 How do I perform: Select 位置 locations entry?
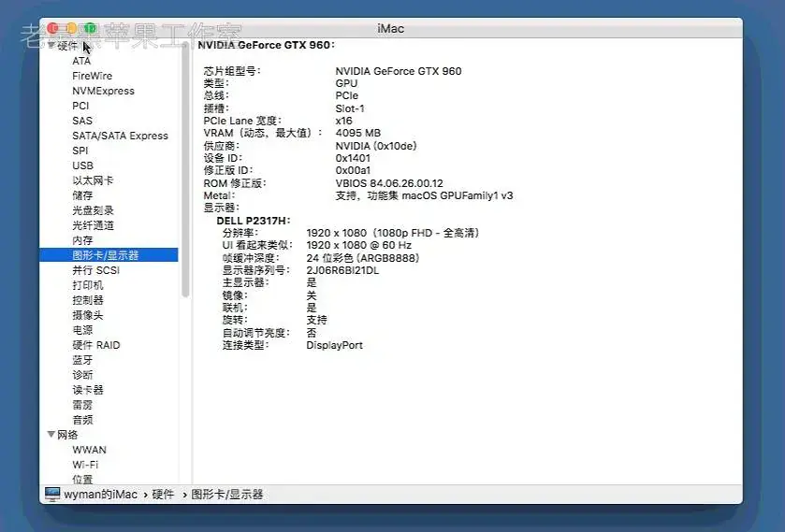[82, 479]
